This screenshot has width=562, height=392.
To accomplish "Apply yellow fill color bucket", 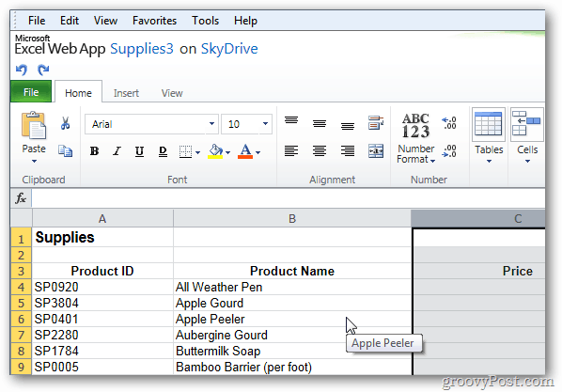I will tap(215, 151).
